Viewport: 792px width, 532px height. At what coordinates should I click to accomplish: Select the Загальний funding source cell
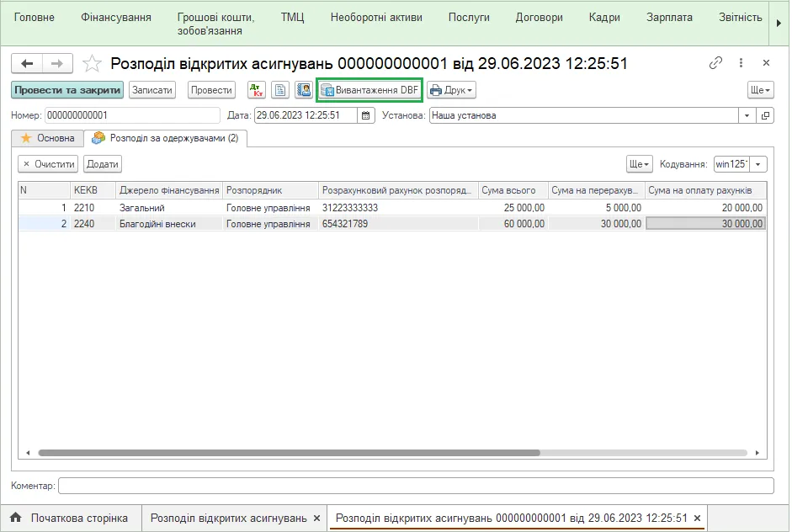[169, 208]
